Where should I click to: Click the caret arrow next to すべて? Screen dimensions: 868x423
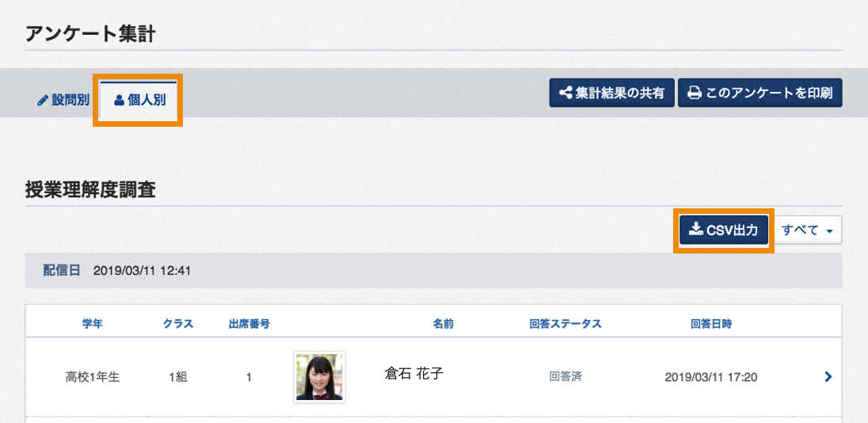pos(829,231)
